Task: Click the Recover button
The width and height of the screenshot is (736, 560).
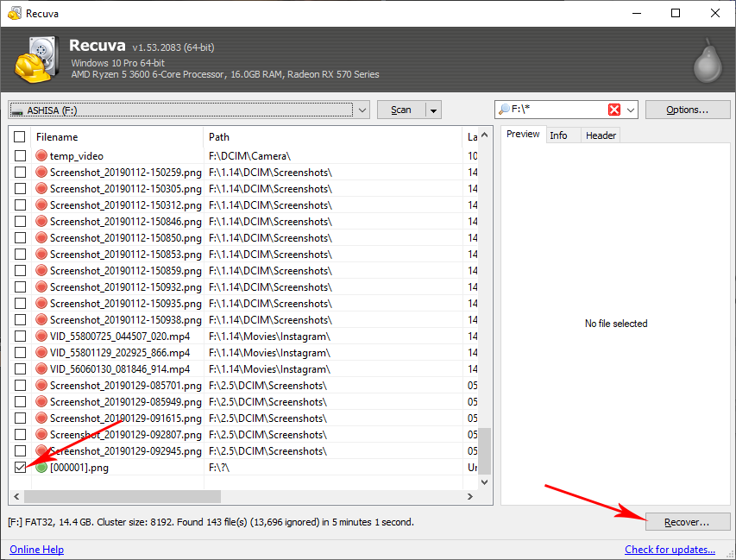Action: pos(688,522)
